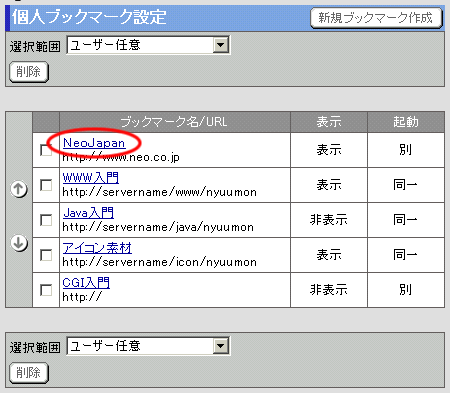Screen dimensions: 450x393
Task: Click the URL http://servername/www/nyuumon
Action: 160,192
